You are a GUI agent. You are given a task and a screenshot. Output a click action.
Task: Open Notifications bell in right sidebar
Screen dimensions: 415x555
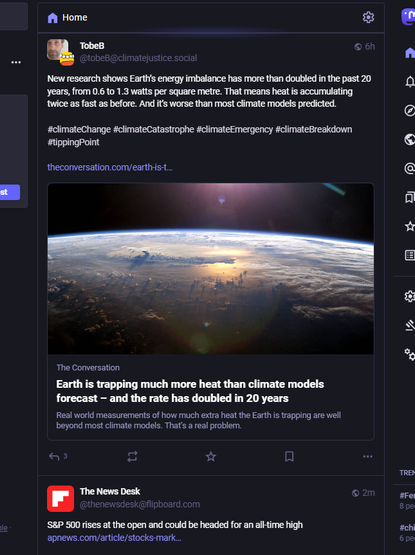pyautogui.click(x=410, y=81)
